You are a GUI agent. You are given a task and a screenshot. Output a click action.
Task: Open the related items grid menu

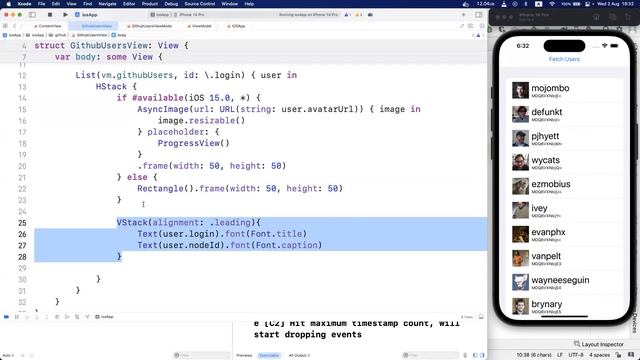pyautogui.click(x=5, y=26)
